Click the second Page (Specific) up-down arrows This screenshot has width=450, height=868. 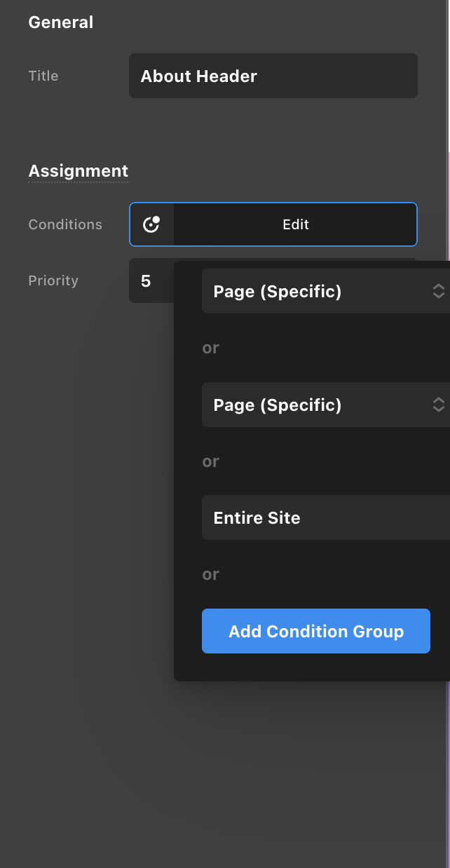[438, 405]
